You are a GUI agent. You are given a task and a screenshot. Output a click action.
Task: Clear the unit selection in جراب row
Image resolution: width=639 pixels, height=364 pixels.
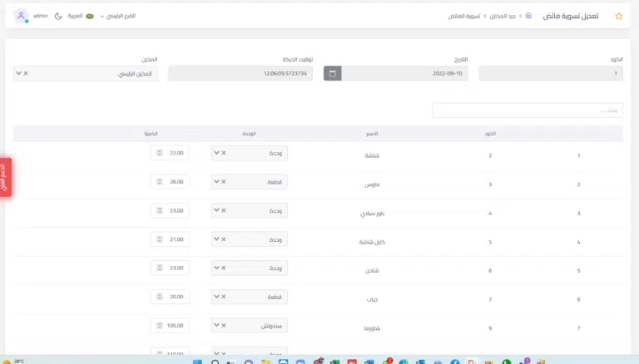pyautogui.click(x=223, y=297)
